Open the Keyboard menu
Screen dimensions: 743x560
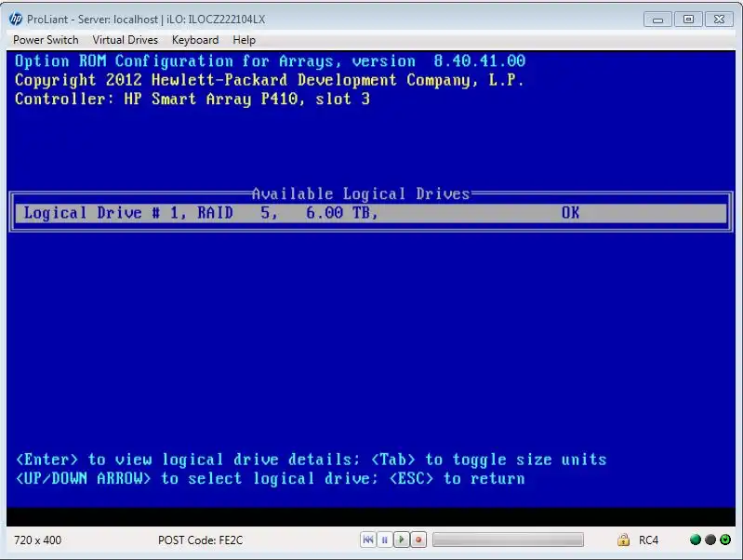pos(195,40)
